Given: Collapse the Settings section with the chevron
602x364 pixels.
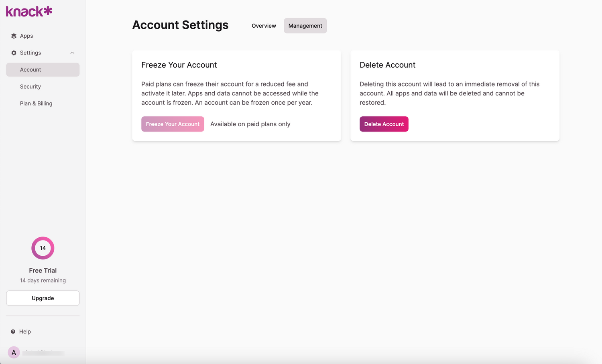Looking at the screenshot, I should click(72, 53).
